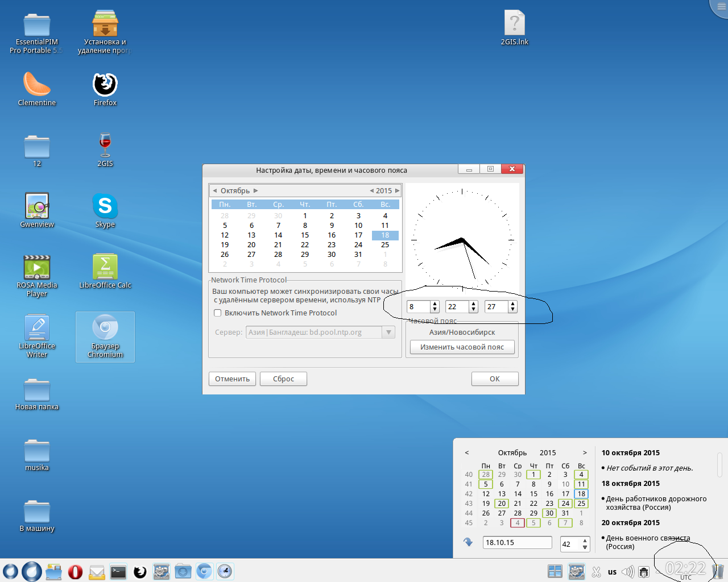
Task: Go to next month after Октябрь
Action: 256,191
